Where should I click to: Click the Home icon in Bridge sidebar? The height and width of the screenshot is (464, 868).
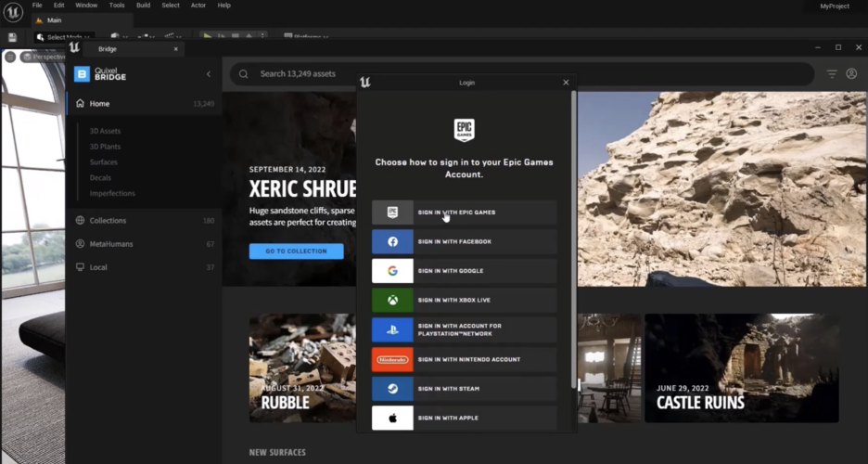(81, 104)
